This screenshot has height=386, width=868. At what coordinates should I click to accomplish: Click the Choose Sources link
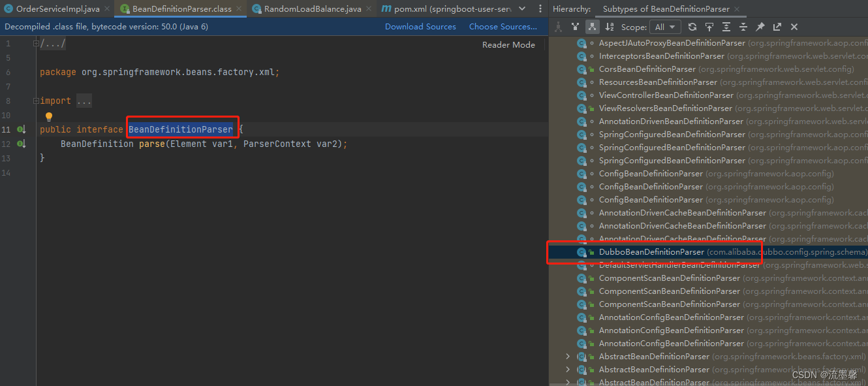pyautogui.click(x=503, y=27)
